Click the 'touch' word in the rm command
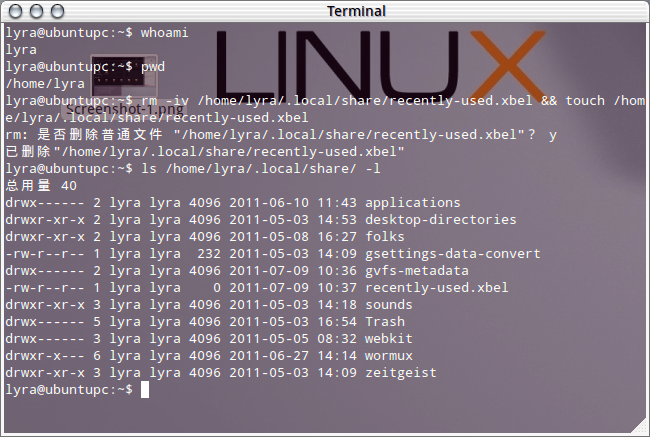 [x=585, y=101]
